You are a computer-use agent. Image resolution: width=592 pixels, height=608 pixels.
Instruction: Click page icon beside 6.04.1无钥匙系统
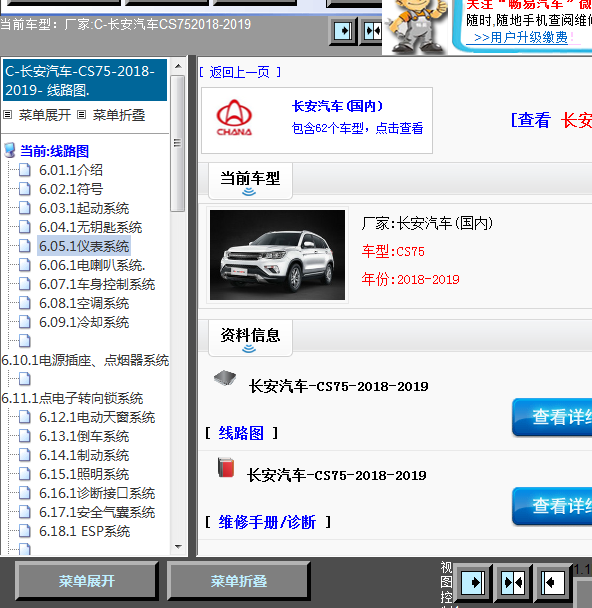pyautogui.click(x=25, y=227)
